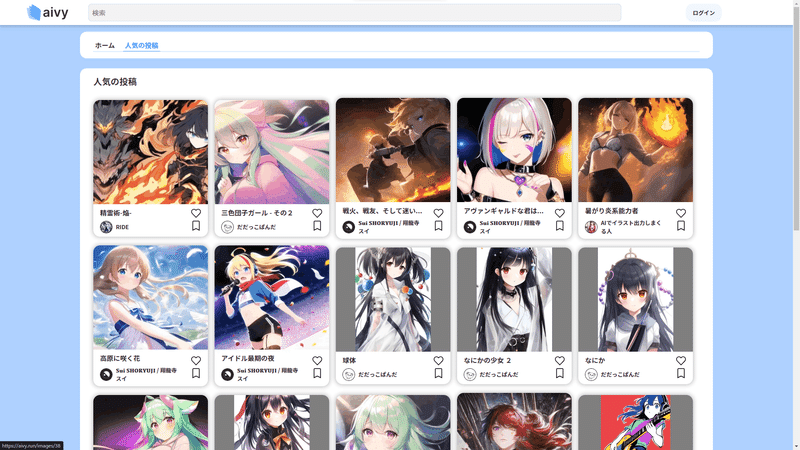800x450 pixels.
Task: Bookmark the 精霊術-焔- post
Action: [x=196, y=226]
